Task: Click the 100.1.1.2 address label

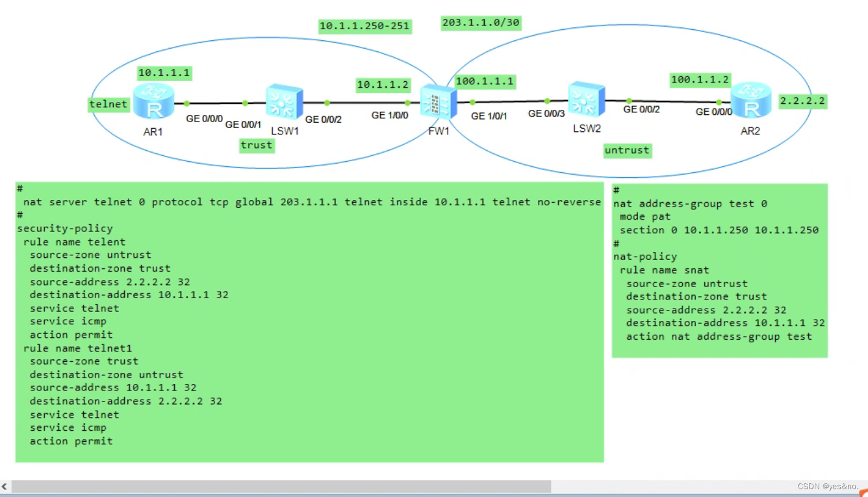Action: click(x=700, y=80)
